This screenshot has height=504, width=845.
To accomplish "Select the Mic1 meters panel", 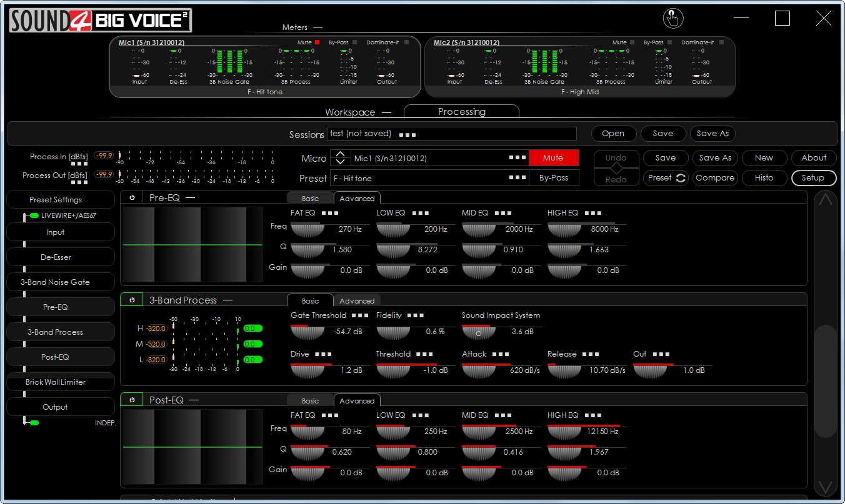I will [x=265, y=67].
